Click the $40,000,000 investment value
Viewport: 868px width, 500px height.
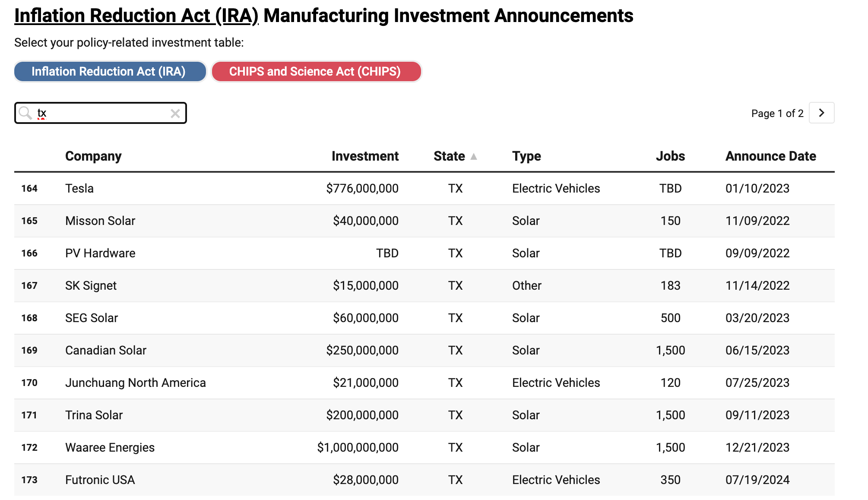pyautogui.click(x=366, y=221)
